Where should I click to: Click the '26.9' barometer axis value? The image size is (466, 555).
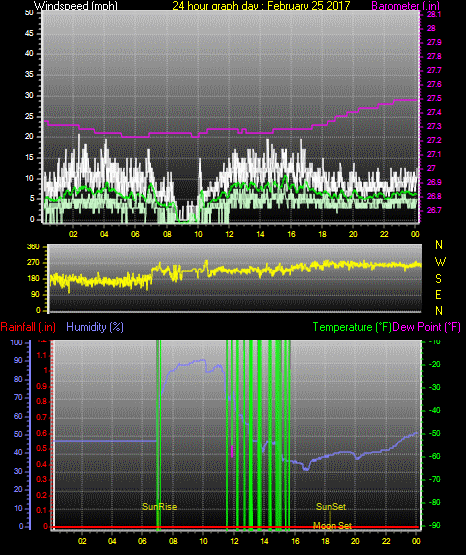click(434, 182)
